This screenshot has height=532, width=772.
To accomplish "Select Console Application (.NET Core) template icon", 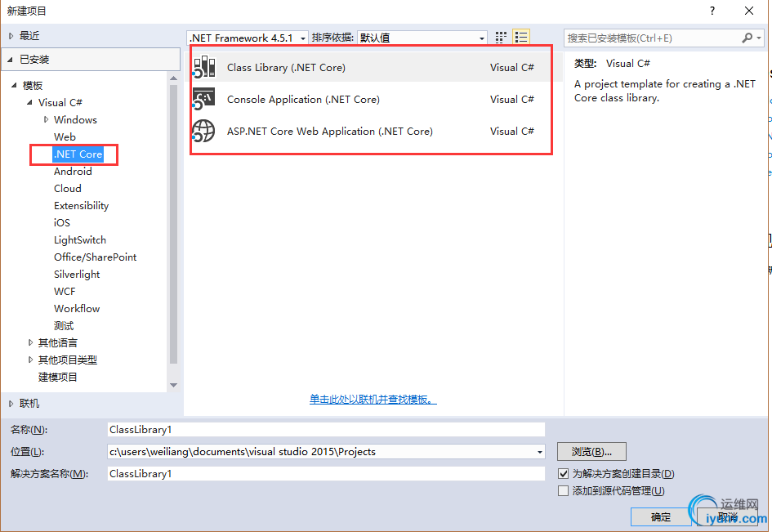I will (204, 99).
